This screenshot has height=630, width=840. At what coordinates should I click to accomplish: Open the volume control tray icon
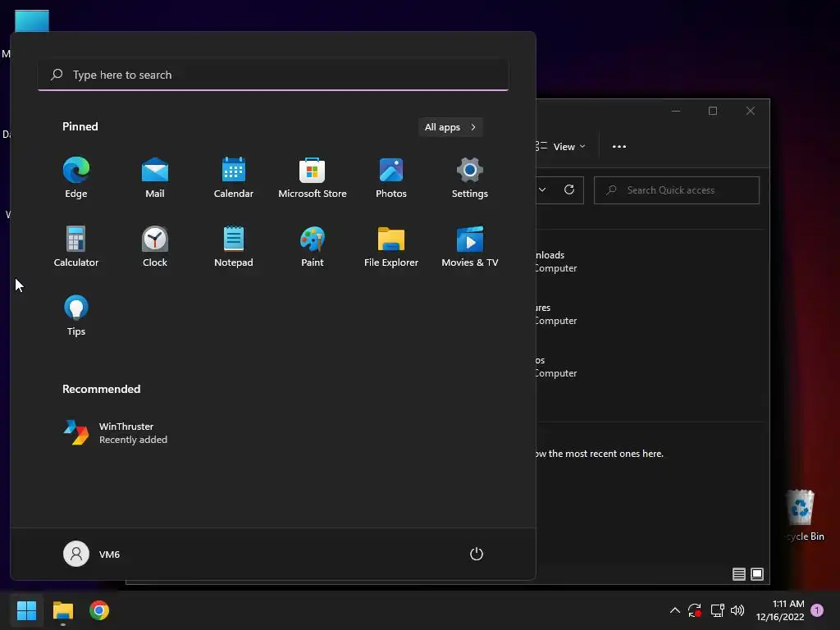[x=737, y=610]
